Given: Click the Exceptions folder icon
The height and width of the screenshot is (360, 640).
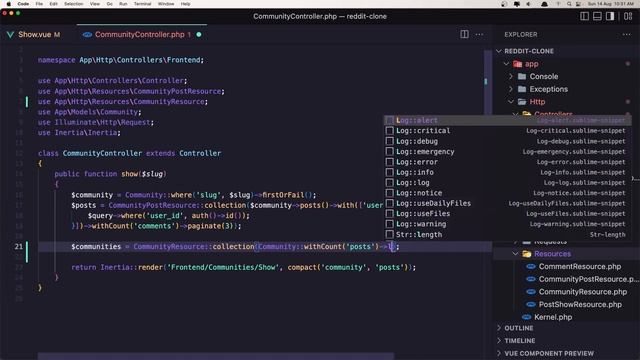Looking at the screenshot, I should click(x=522, y=89).
